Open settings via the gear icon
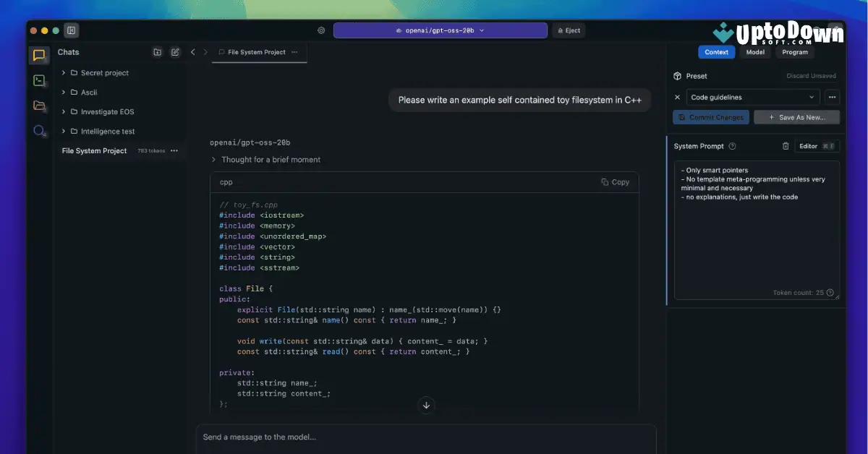Viewport: 868px width, 454px height. pos(321,30)
